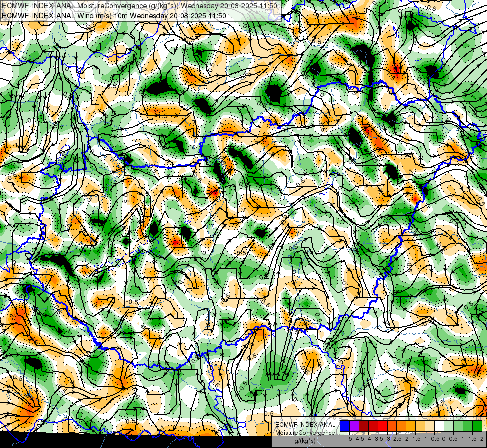487x448 pixels.
Task: Pick the amber -2 to -1.5 swatch
Action: click(x=411, y=426)
